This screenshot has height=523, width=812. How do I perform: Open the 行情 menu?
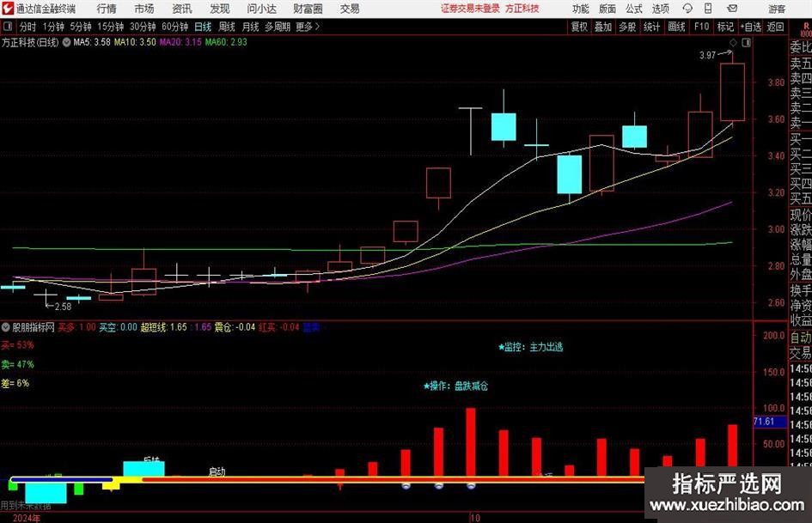pyautogui.click(x=107, y=9)
